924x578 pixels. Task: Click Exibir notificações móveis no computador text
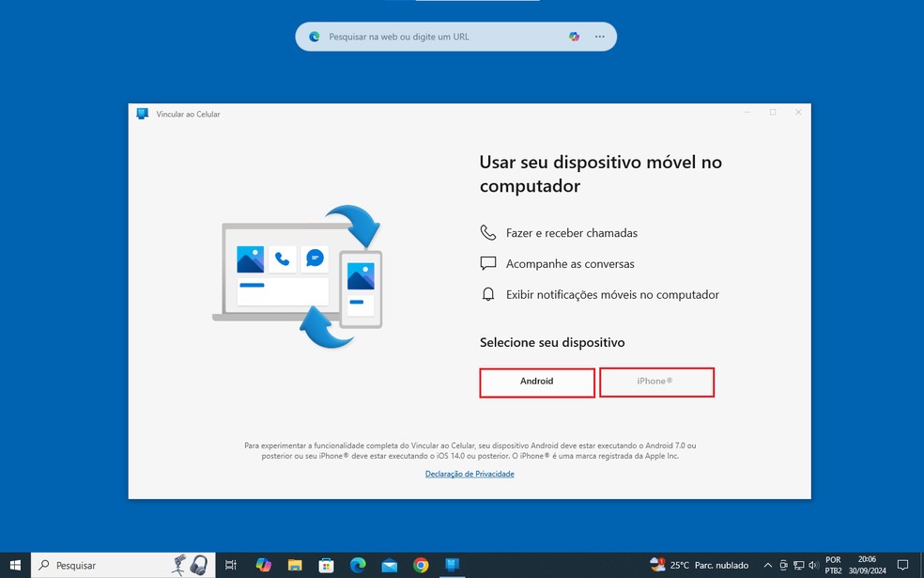(x=612, y=294)
